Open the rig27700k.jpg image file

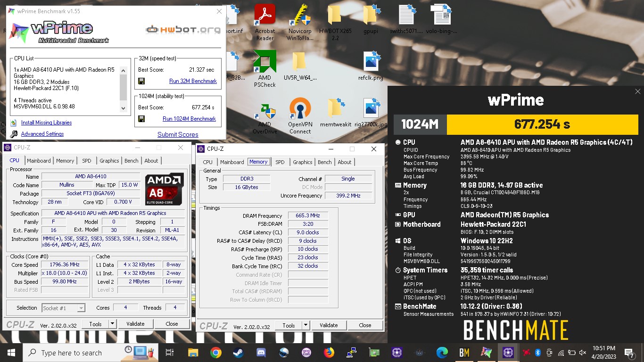point(371,113)
